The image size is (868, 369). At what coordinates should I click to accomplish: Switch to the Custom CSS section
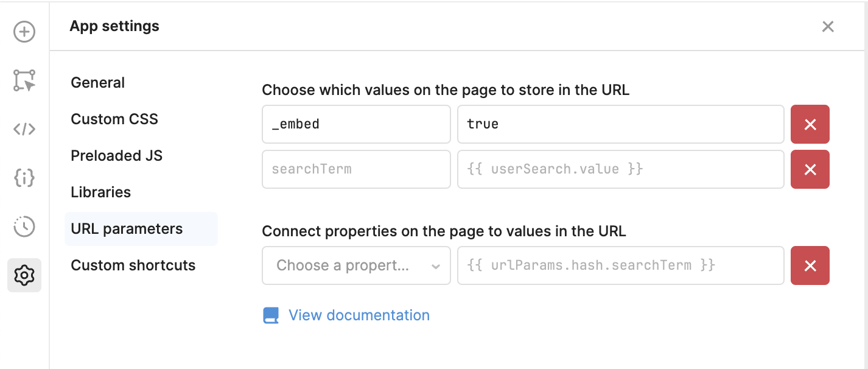(114, 119)
